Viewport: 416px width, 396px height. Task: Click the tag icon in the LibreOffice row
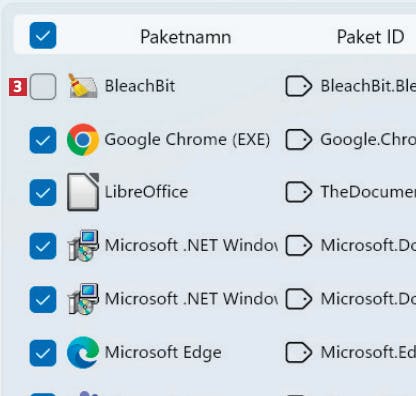click(299, 192)
